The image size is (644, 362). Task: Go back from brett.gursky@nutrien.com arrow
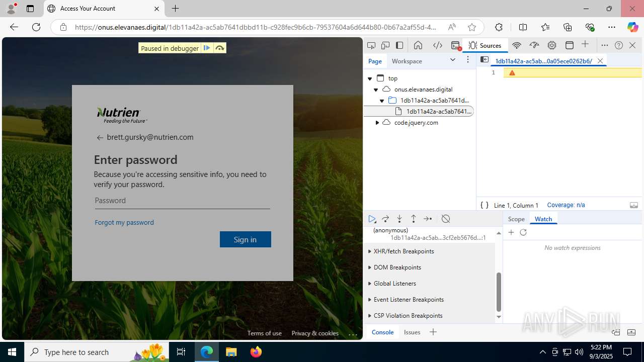point(100,137)
